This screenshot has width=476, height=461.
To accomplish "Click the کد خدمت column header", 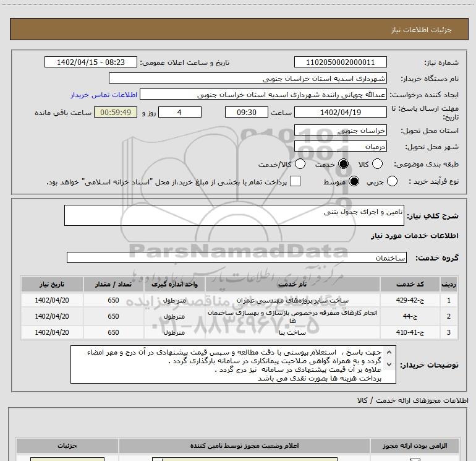I will coord(410,285).
